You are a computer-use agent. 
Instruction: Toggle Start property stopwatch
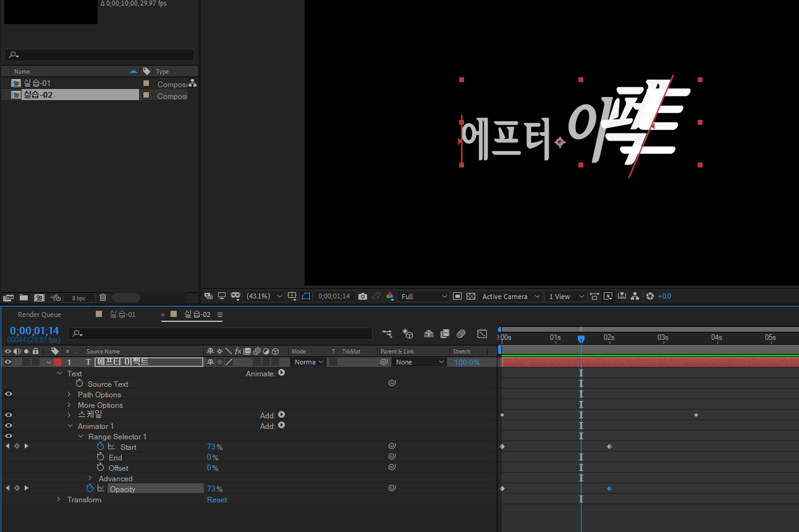click(101, 446)
